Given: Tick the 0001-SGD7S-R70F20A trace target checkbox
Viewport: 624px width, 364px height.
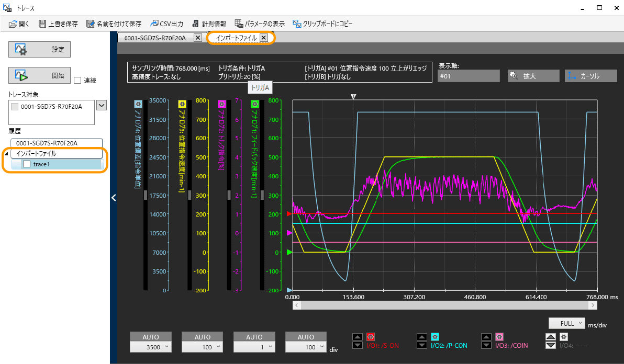Looking at the screenshot, I should [15, 106].
